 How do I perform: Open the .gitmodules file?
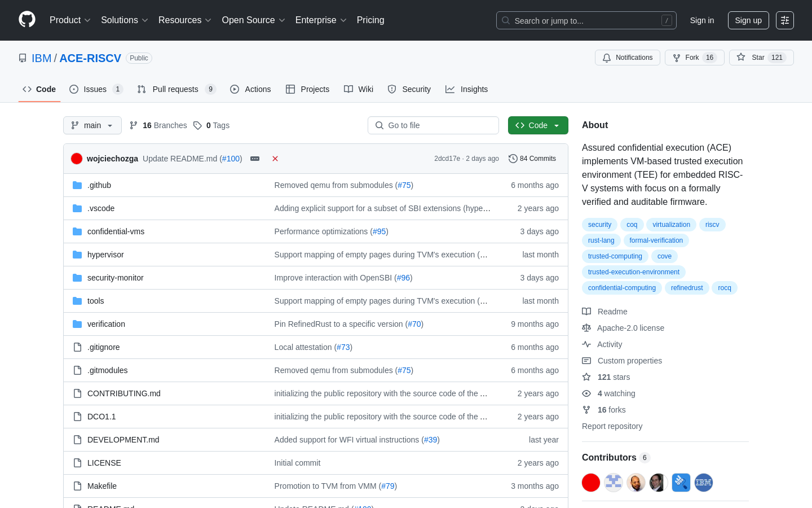coord(107,370)
